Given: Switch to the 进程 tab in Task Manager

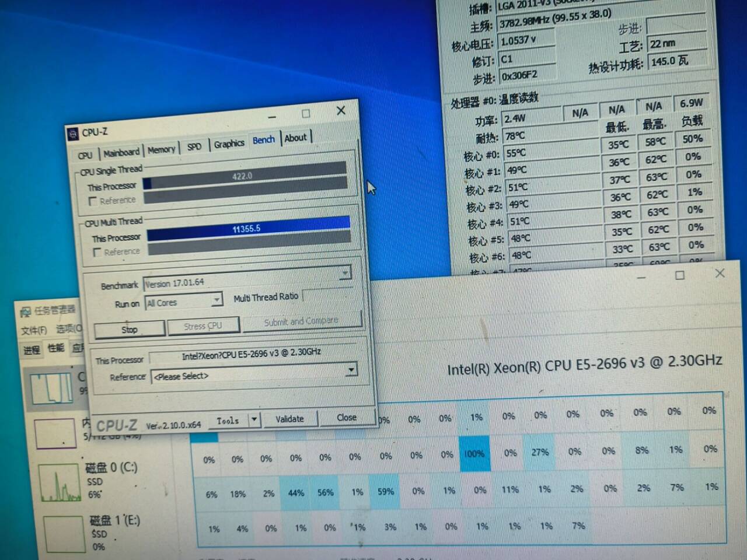Looking at the screenshot, I should [32, 350].
